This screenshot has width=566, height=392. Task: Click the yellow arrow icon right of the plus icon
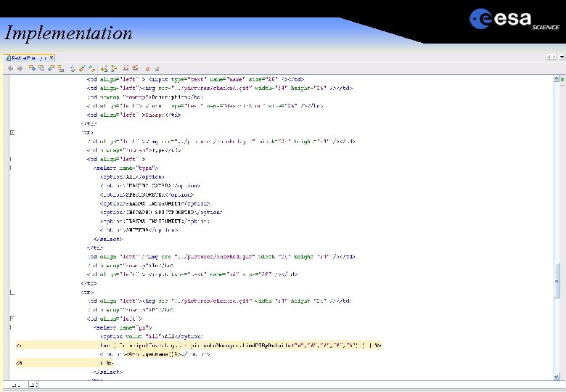pyautogui.click(x=114, y=68)
